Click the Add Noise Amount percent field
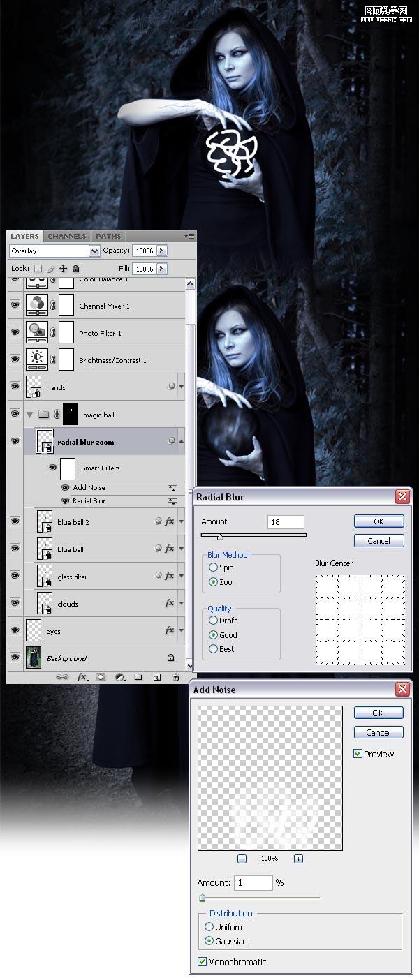 (x=253, y=883)
